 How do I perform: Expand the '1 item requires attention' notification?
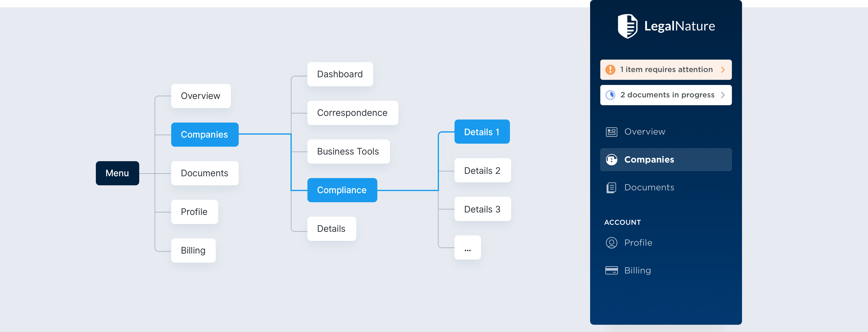666,69
